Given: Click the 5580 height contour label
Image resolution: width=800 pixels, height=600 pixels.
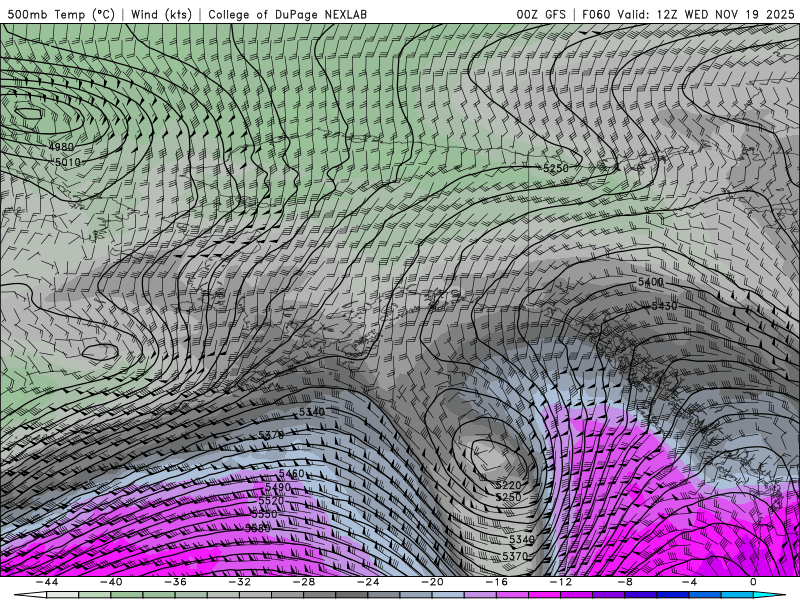Looking at the screenshot, I should (x=258, y=528).
